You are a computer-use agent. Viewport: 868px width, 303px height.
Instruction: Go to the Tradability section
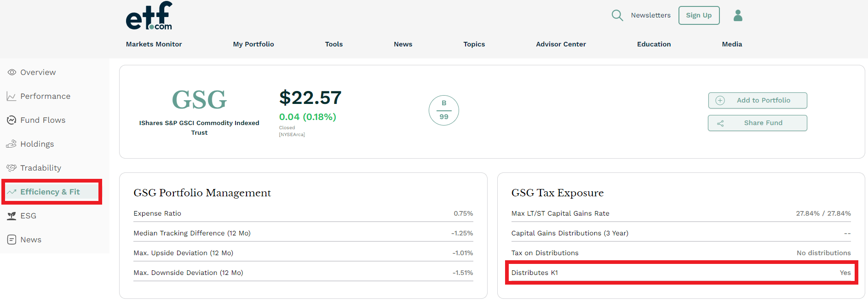pos(41,168)
